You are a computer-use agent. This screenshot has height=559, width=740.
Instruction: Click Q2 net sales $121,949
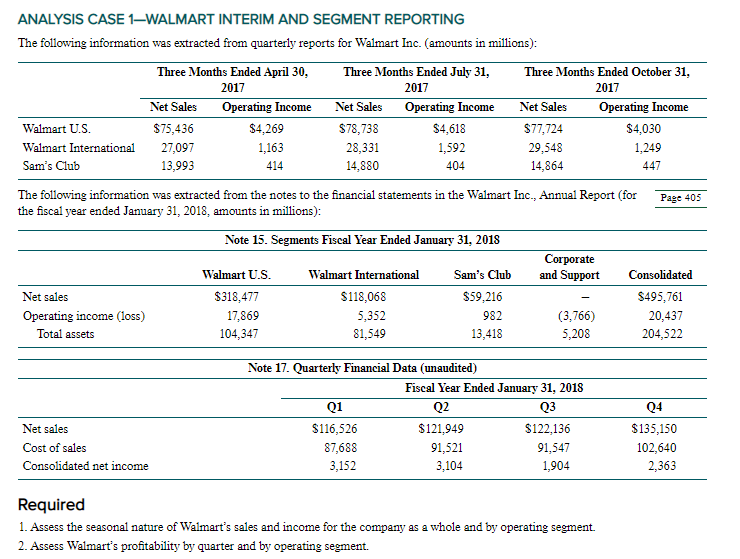coord(441,429)
